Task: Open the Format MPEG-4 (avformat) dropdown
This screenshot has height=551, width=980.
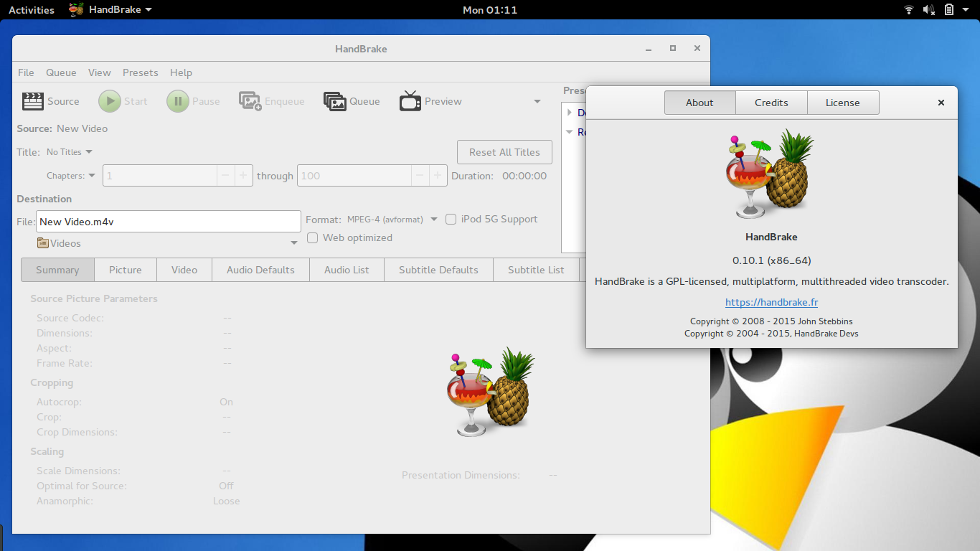Action: click(392, 220)
